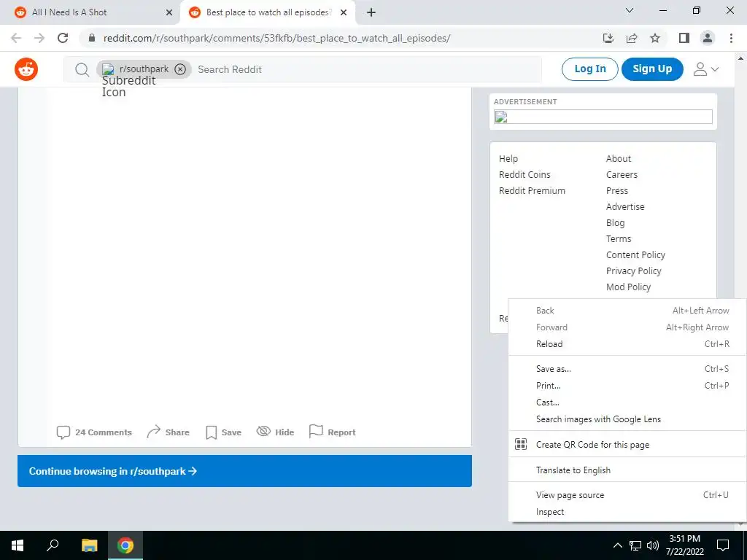Open File Explorer from the taskbar
Image resolution: width=747 pixels, height=560 pixels.
click(89, 545)
